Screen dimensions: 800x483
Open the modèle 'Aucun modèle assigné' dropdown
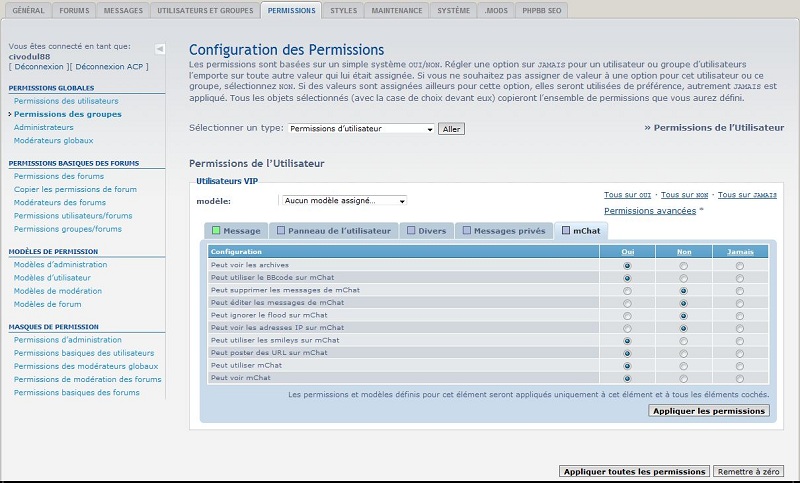[x=342, y=201]
